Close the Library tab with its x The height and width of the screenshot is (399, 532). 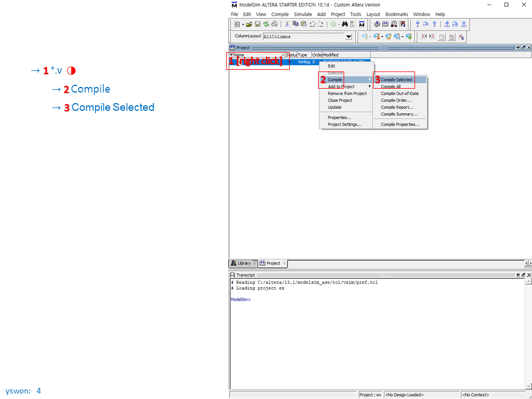255,263
